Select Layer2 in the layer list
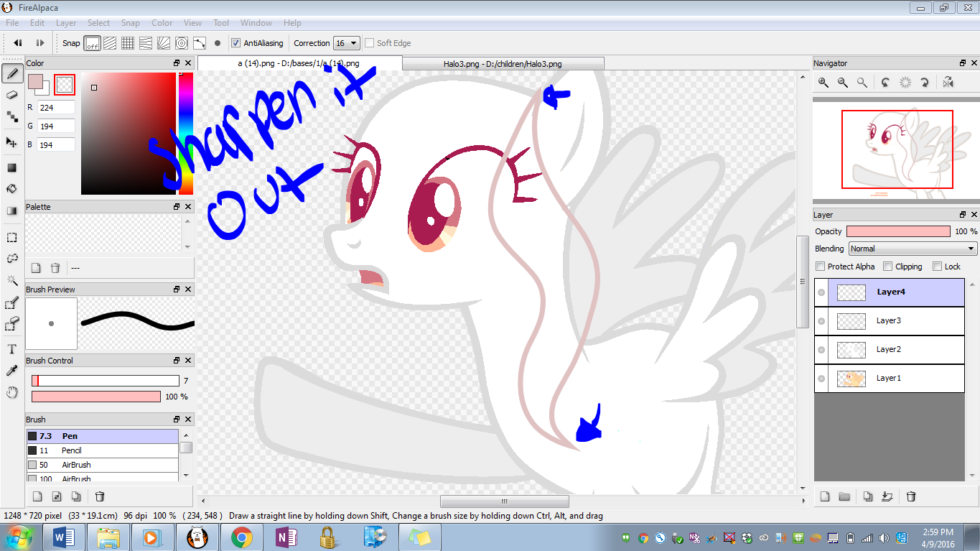 (x=889, y=350)
